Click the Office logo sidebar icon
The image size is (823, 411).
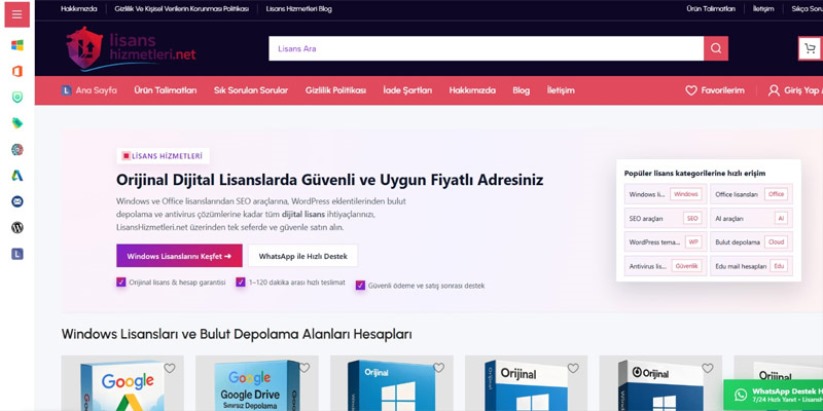(17, 71)
